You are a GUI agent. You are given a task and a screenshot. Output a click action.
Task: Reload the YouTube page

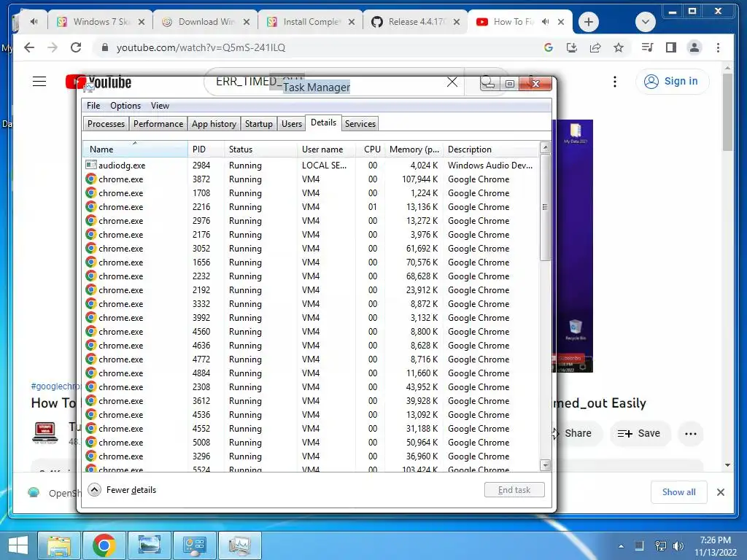[x=76, y=47]
